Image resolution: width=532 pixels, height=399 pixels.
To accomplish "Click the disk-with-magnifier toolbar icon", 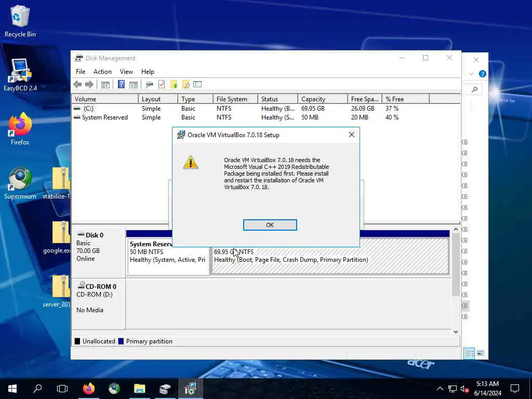I will tap(149, 85).
